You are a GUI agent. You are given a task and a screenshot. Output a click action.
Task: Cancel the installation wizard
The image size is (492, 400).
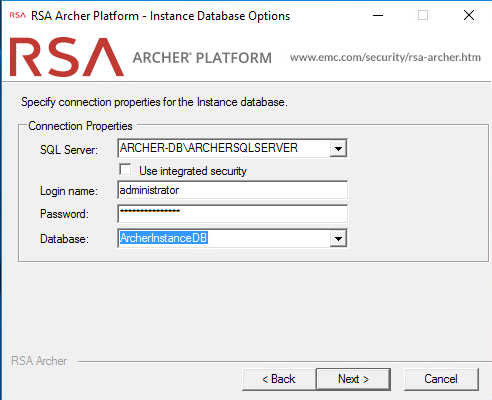tap(441, 379)
